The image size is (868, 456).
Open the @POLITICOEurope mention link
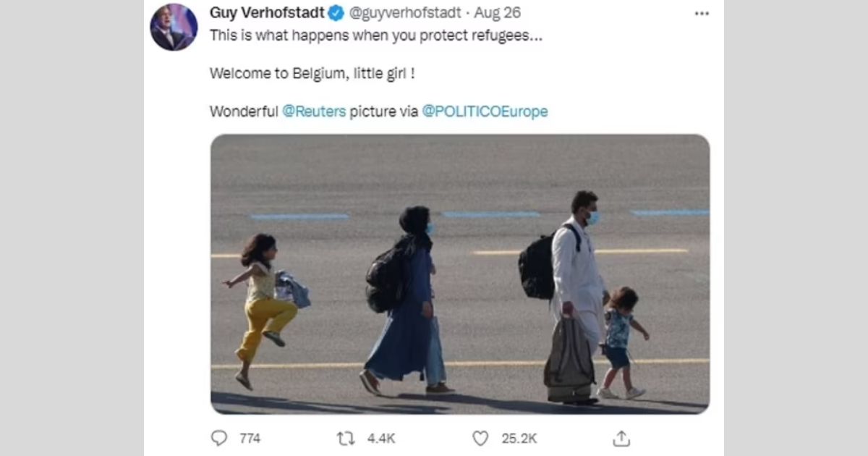(x=485, y=111)
